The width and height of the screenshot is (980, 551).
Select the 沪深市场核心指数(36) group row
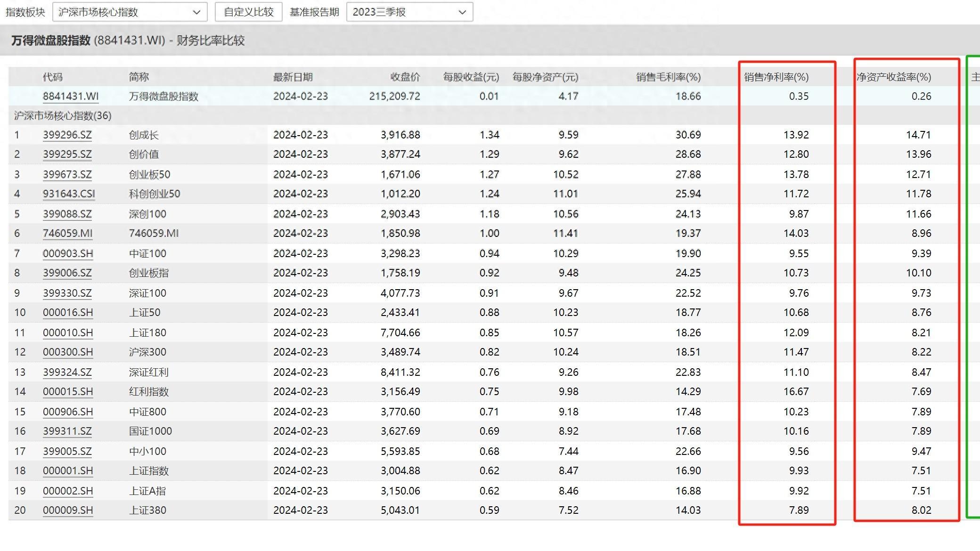coord(63,116)
